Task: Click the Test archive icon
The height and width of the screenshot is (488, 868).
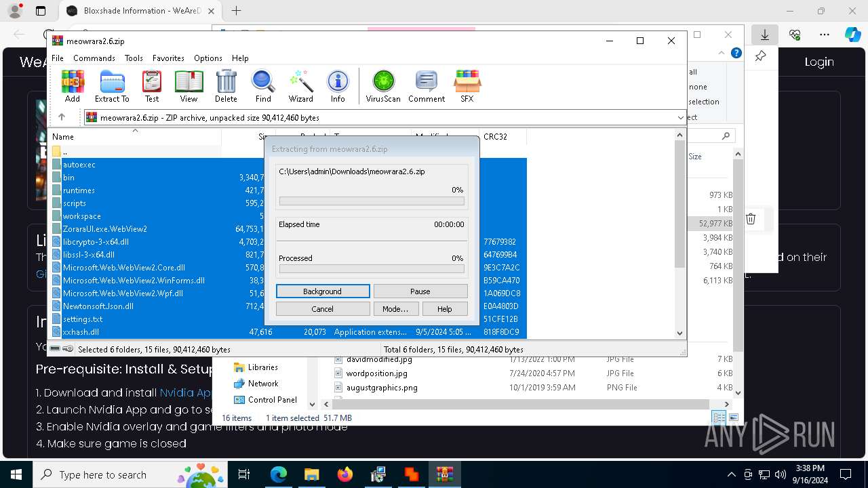Action: tap(152, 86)
